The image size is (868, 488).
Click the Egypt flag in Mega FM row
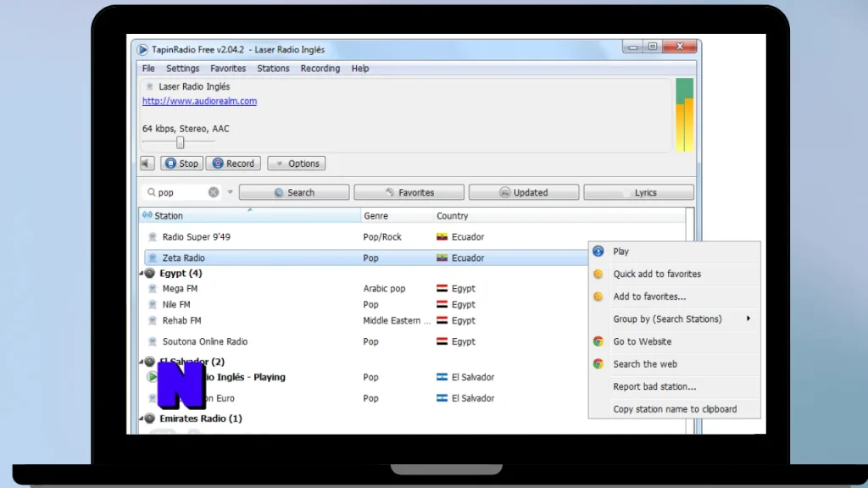442,288
